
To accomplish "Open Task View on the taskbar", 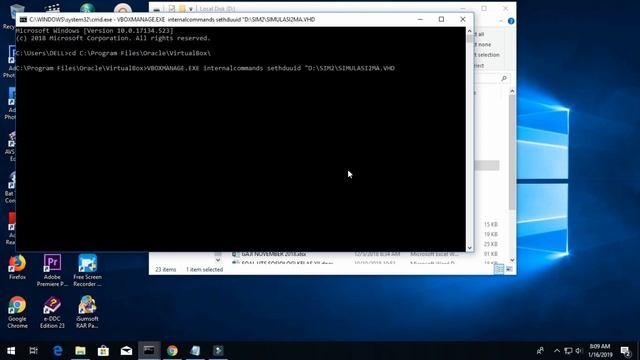I will pos(33,351).
